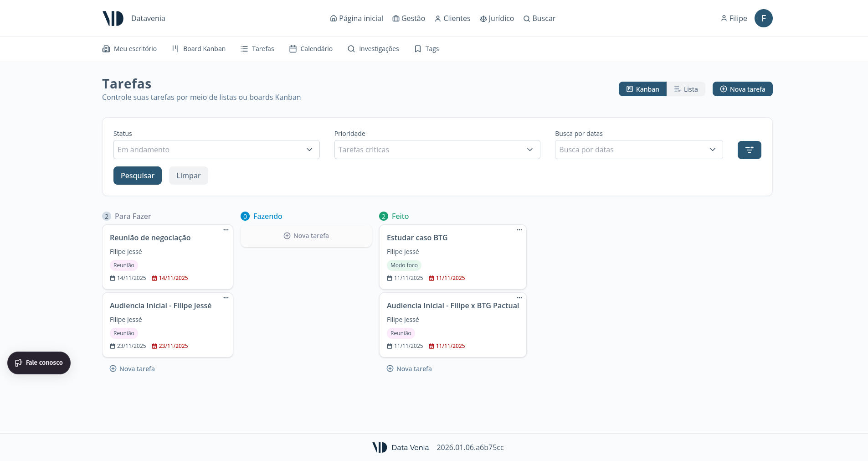Open Filipe's profile avatar

(763, 18)
